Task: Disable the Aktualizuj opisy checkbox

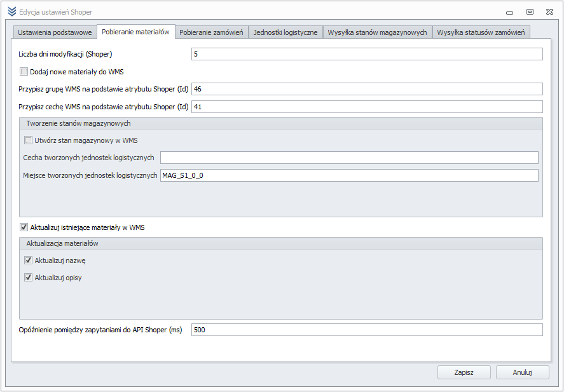Action: click(x=28, y=278)
